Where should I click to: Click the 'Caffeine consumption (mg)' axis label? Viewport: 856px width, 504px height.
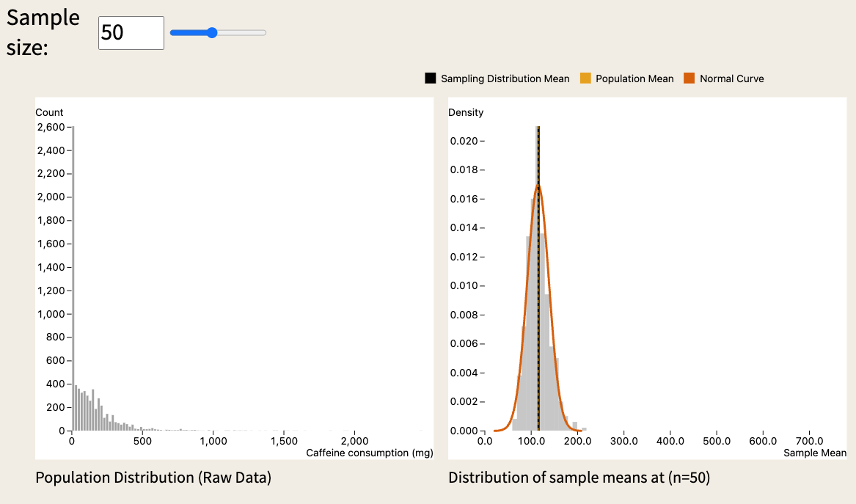click(369, 453)
